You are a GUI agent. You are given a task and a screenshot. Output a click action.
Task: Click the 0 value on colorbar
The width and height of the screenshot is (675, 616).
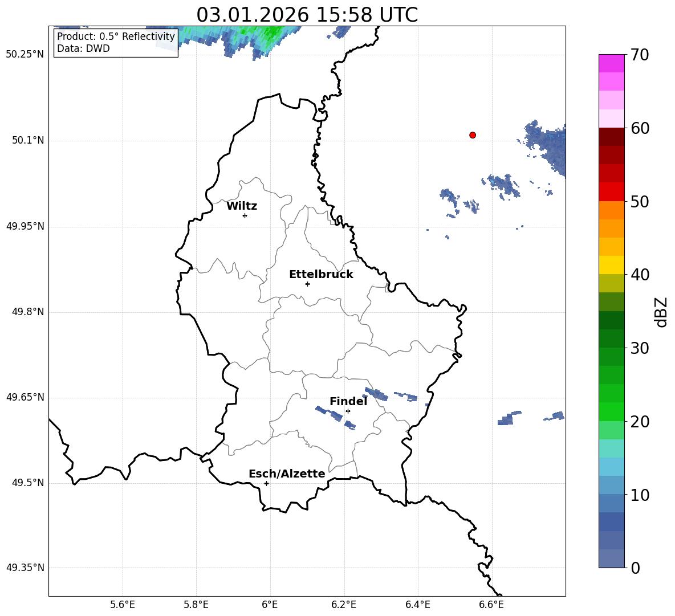635,568
